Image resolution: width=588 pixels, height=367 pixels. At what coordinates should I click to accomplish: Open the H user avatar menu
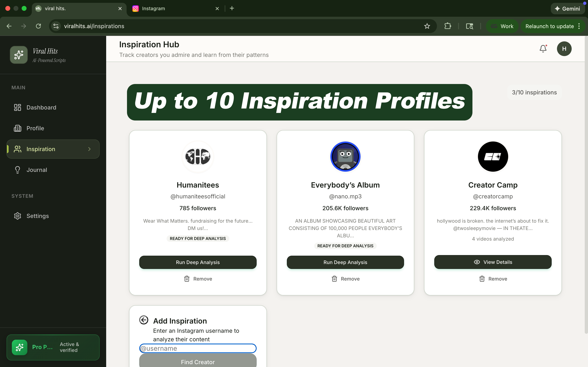(564, 49)
